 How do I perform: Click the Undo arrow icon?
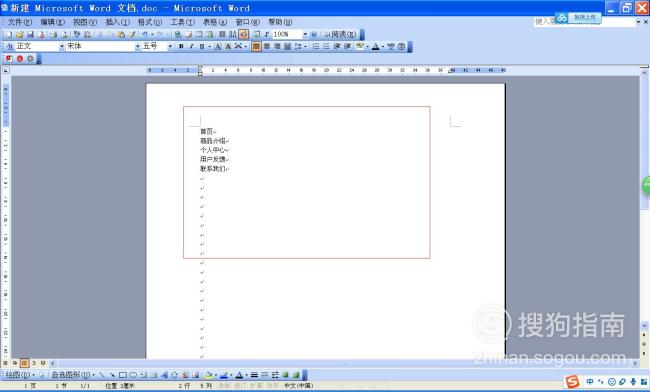coord(145,34)
